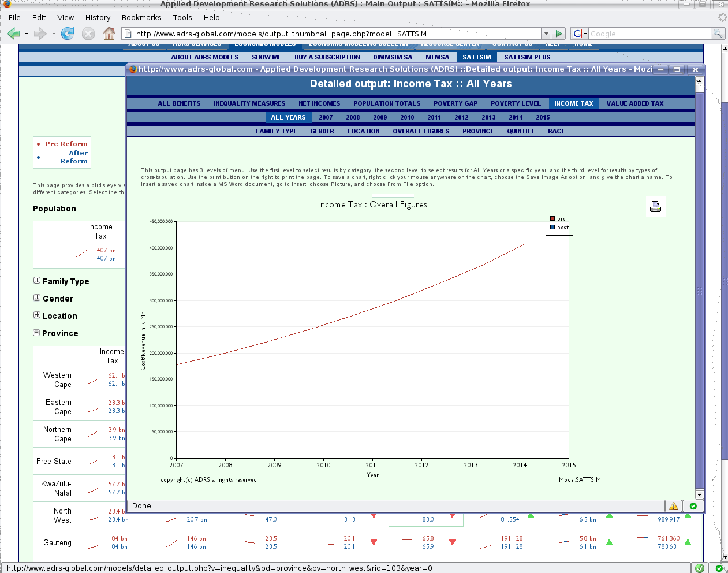Screen dimensions: 728x573
Task: Expand the Gender section
Action: [37, 298]
